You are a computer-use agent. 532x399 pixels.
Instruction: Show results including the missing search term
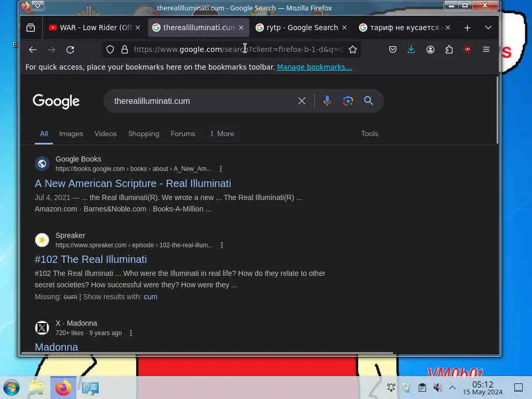(x=150, y=297)
